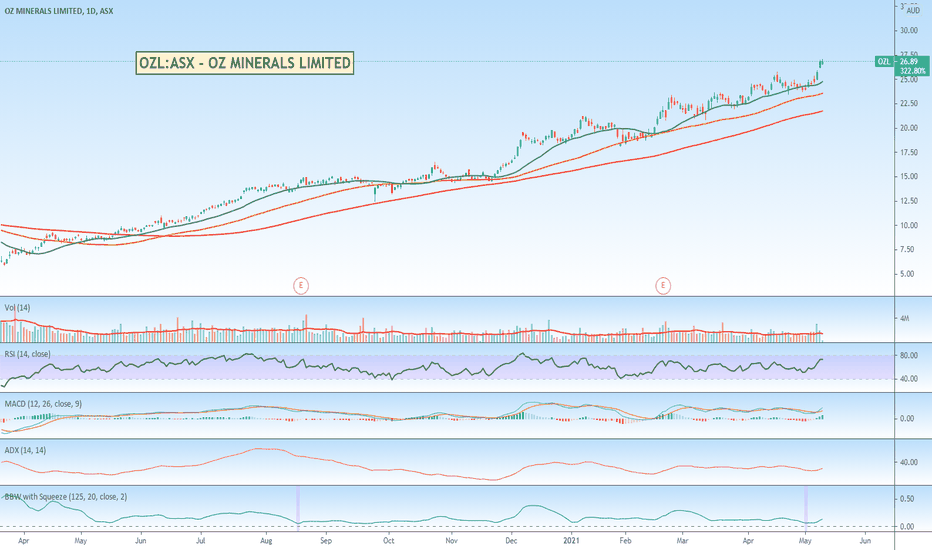Open the AUD currency label on price axis

click(913, 11)
